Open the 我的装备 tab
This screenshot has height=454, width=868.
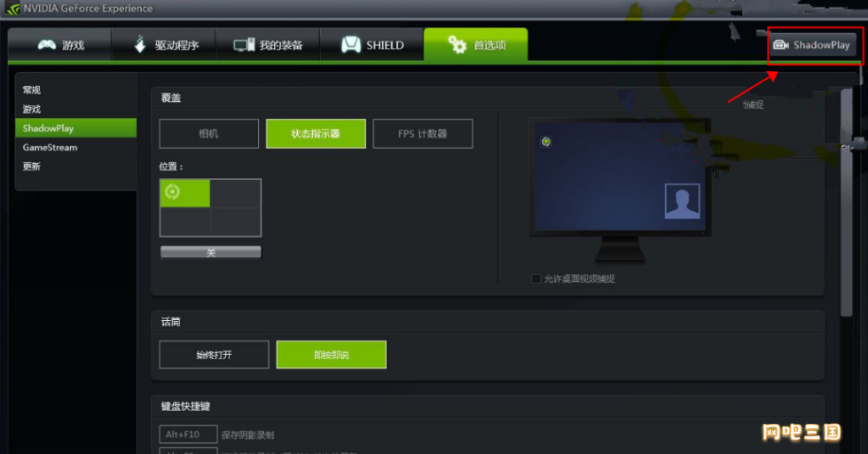point(268,45)
